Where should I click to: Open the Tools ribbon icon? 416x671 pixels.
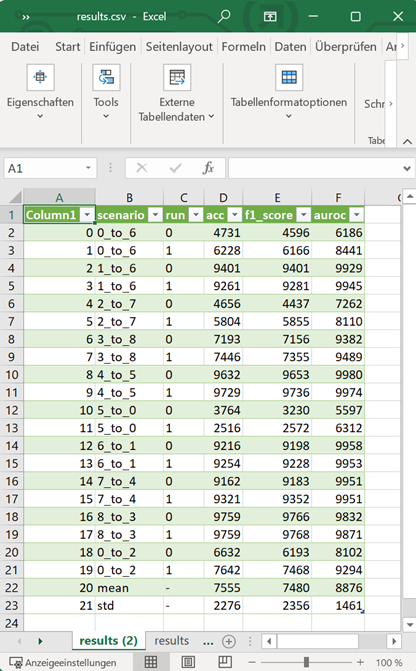pos(106,77)
